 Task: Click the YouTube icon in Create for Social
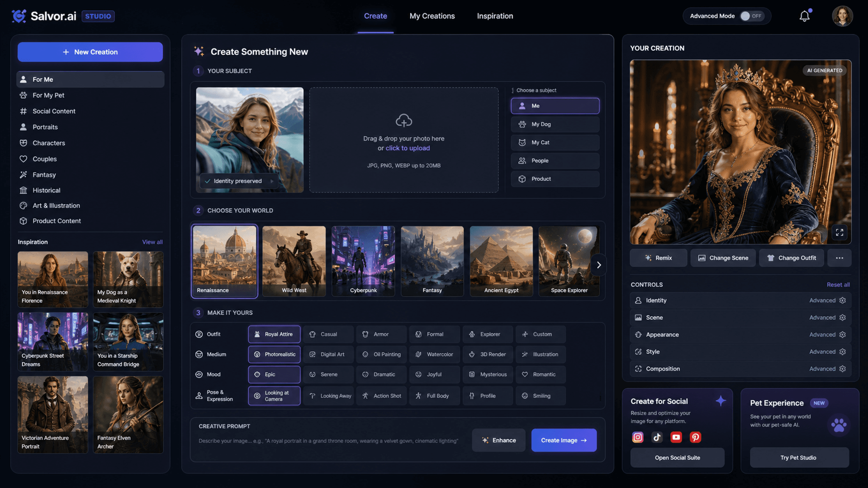click(x=676, y=437)
